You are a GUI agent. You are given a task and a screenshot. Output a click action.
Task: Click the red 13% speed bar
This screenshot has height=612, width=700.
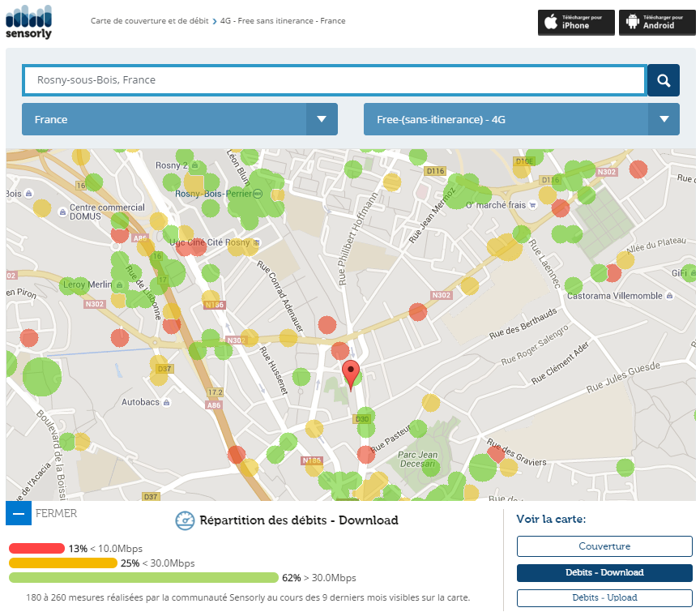coord(36,549)
